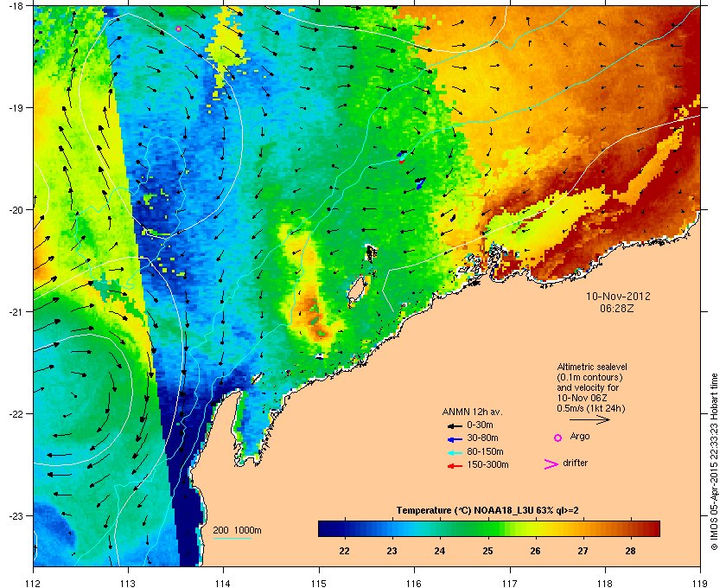Viewport: 726px width, 588px height.
Task: Click the longitude axis label '117'
Action: tap(510, 584)
